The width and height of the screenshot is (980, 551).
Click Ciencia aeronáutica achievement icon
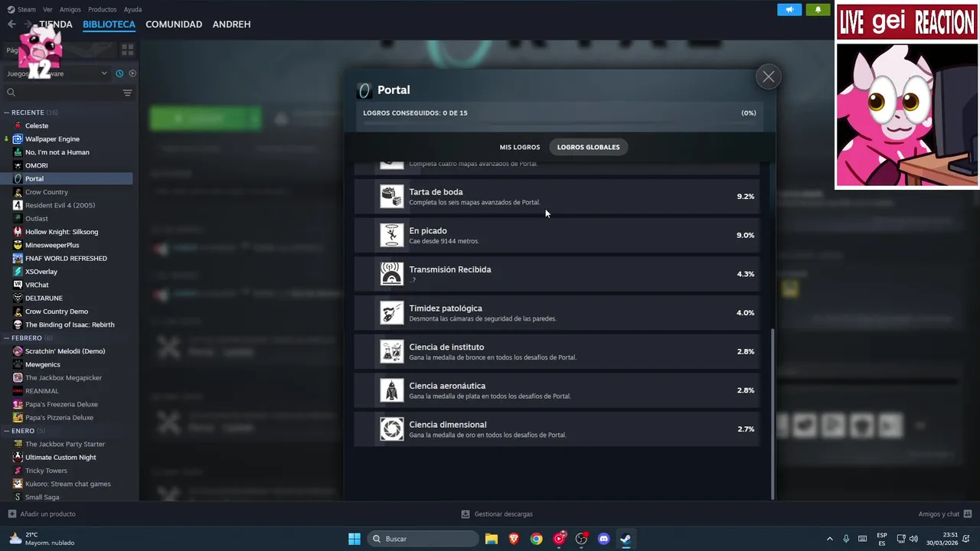(392, 390)
